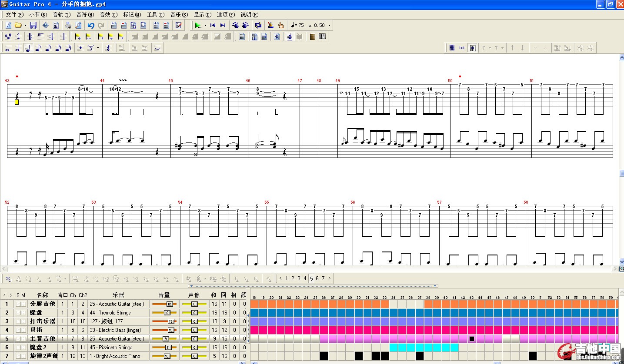Open 音轨(T) menu

(x=62, y=14)
